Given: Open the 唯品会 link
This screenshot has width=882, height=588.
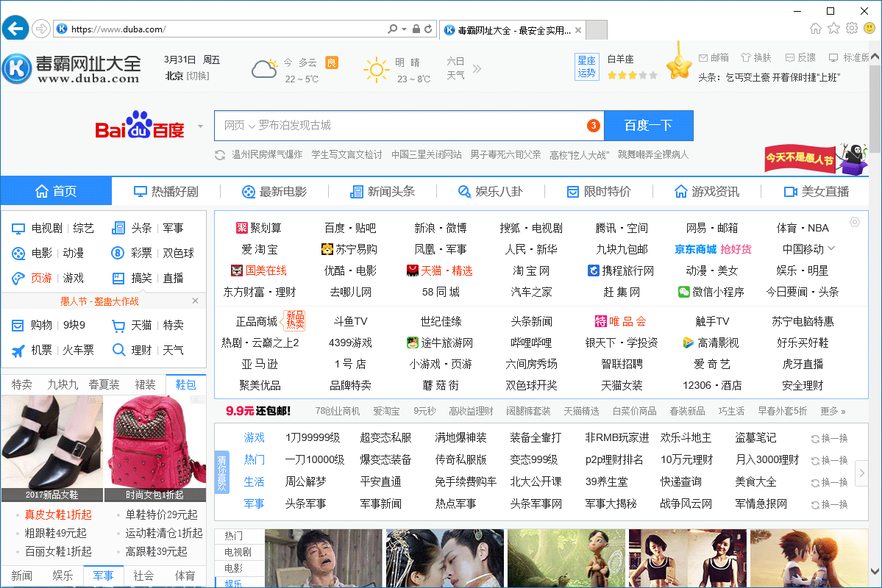Looking at the screenshot, I should pyautogui.click(x=620, y=321).
